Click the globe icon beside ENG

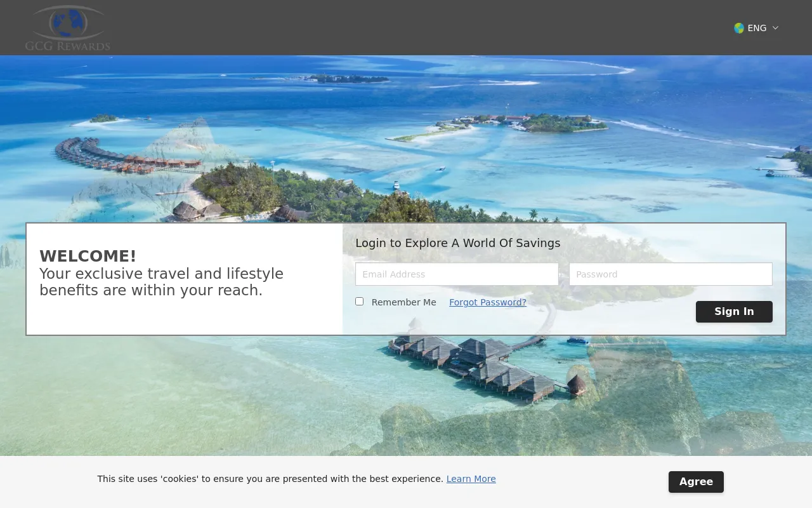tap(739, 28)
